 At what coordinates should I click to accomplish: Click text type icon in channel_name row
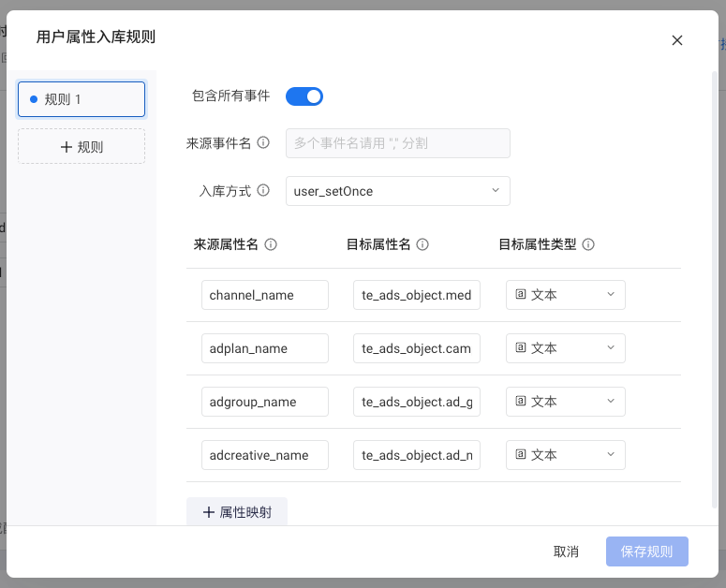[521, 294]
